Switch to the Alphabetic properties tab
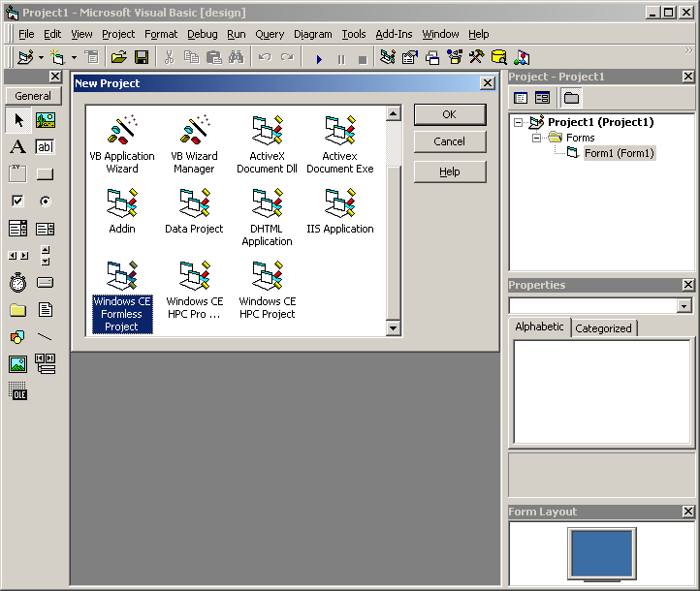The height and width of the screenshot is (591, 700). coord(539,327)
